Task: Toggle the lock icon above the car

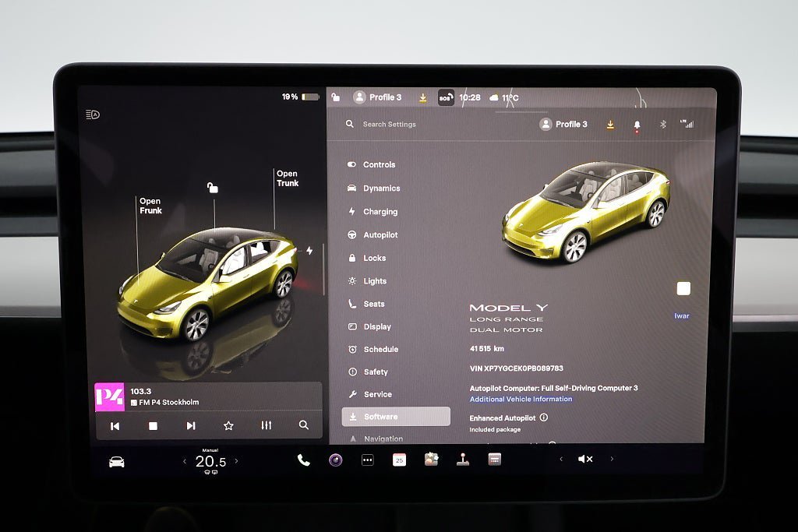Action: point(212,188)
